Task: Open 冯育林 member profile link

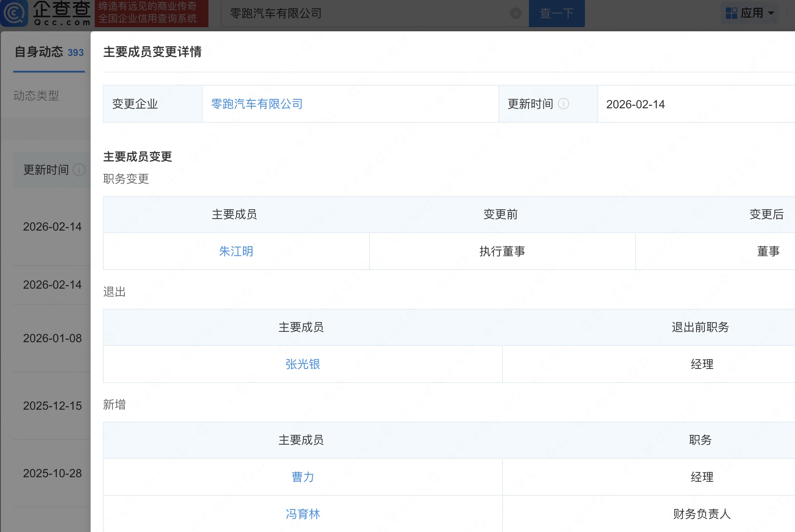Action: [303, 514]
